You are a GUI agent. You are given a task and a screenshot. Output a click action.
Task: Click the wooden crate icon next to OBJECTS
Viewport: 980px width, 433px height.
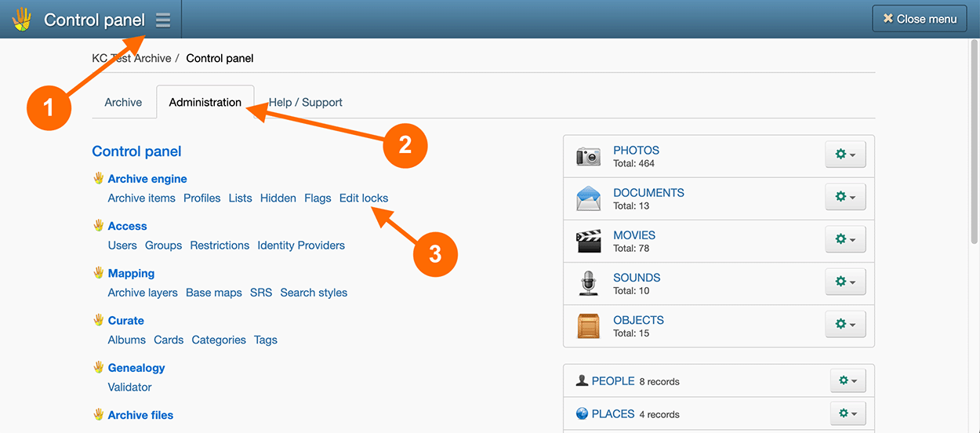[x=588, y=326]
